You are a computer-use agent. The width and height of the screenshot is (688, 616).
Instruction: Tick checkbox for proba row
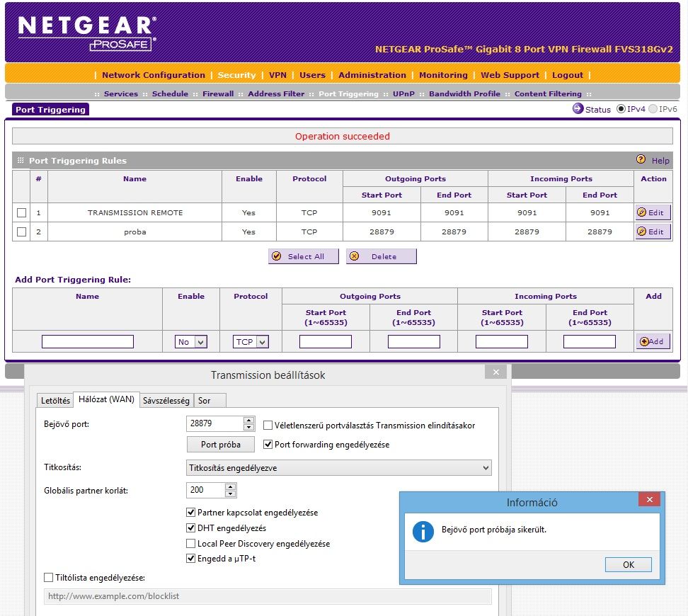click(21, 232)
